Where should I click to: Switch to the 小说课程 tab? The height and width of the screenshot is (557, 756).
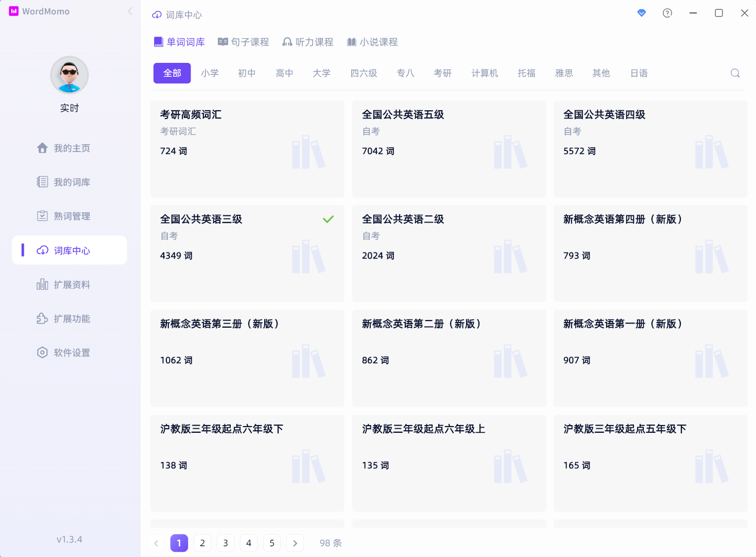372,42
